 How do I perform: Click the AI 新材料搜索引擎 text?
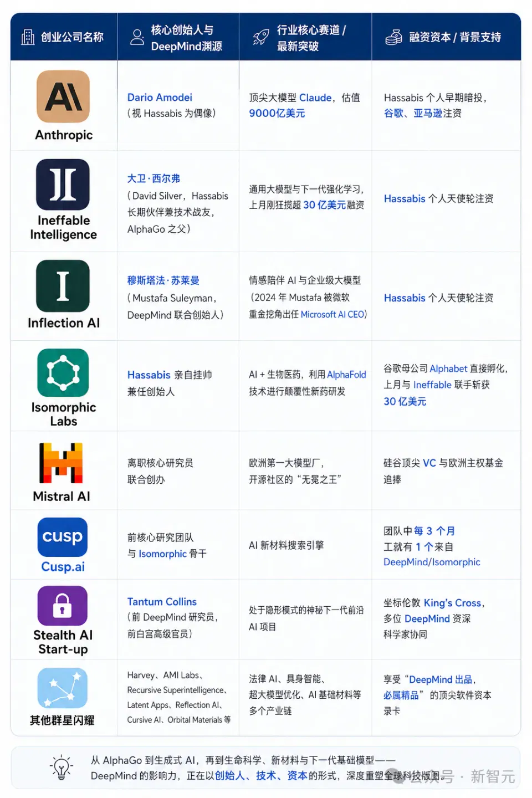tap(287, 546)
